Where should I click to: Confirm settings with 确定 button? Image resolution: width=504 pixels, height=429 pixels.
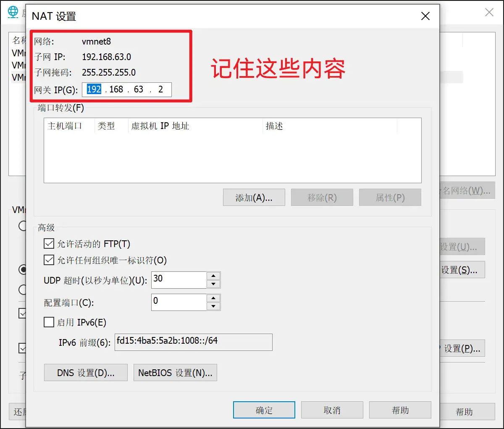[x=264, y=410]
